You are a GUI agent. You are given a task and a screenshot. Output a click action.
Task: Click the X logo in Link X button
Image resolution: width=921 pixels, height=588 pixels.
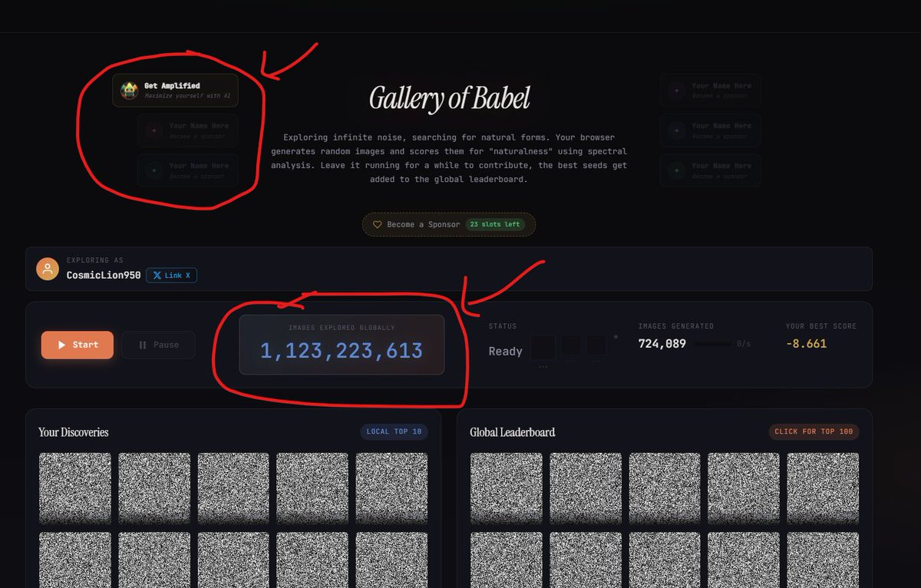click(157, 275)
